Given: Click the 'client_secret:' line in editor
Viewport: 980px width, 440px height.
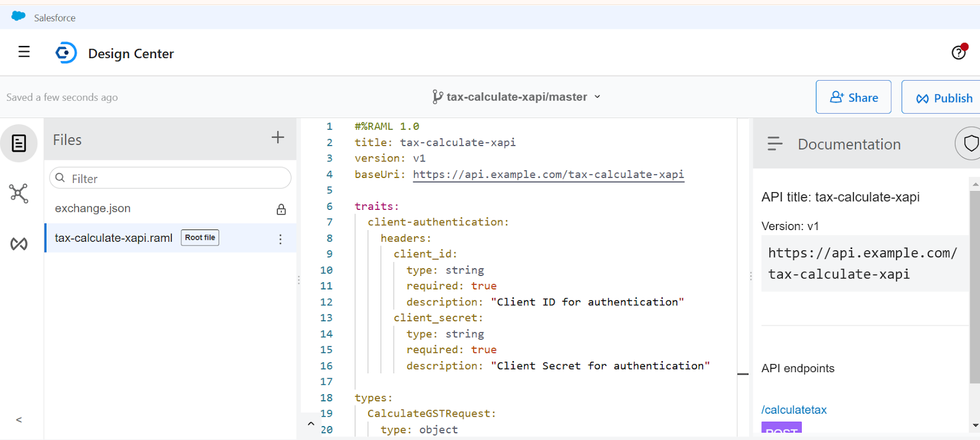Looking at the screenshot, I should [x=438, y=318].
